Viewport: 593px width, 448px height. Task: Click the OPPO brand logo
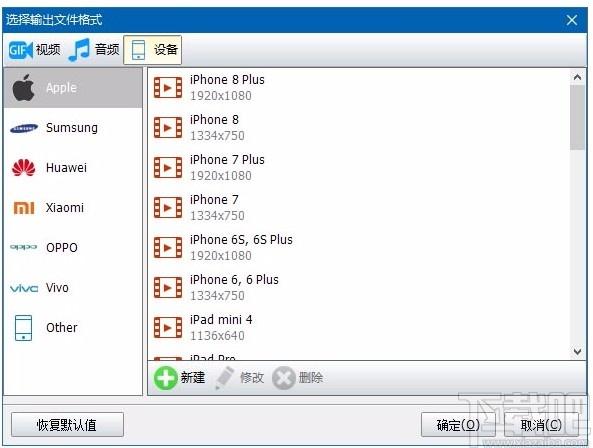[23, 247]
